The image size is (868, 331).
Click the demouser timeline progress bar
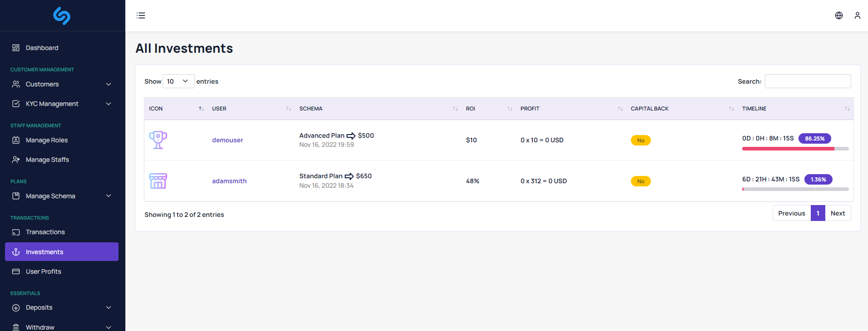click(795, 149)
